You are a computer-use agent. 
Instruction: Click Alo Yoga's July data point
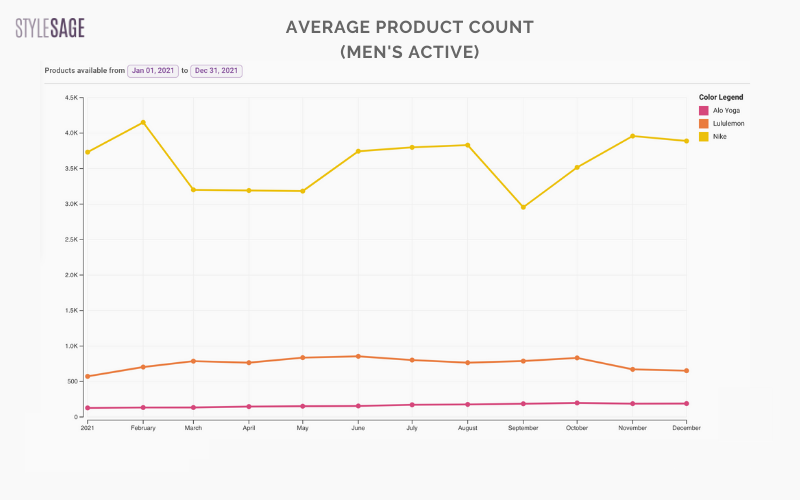(x=412, y=405)
